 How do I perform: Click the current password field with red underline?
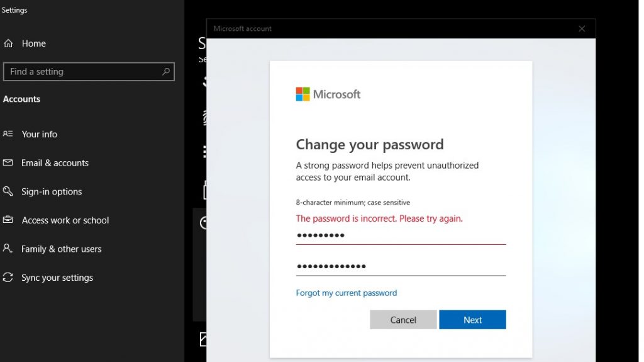[x=401, y=235]
